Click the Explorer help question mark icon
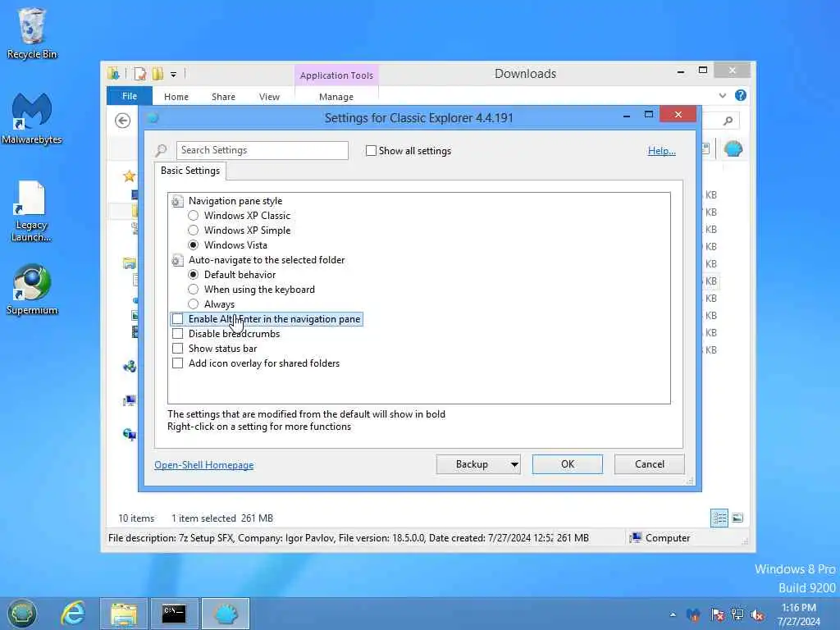Viewport: 840px width, 630px height. tap(741, 95)
